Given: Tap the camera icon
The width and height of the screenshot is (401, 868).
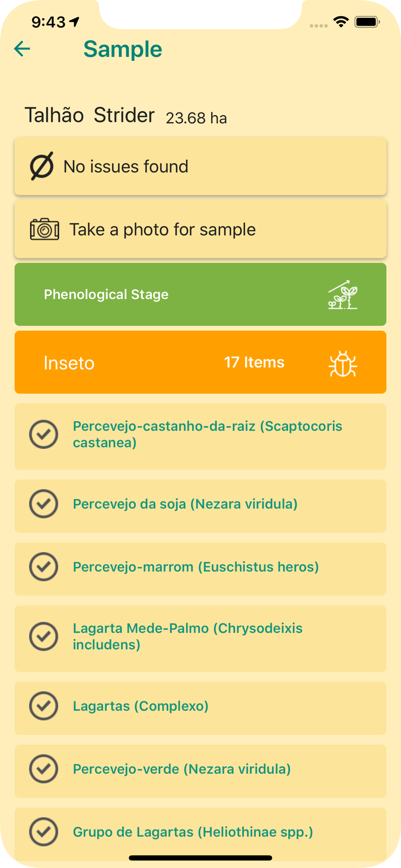Looking at the screenshot, I should (44, 229).
